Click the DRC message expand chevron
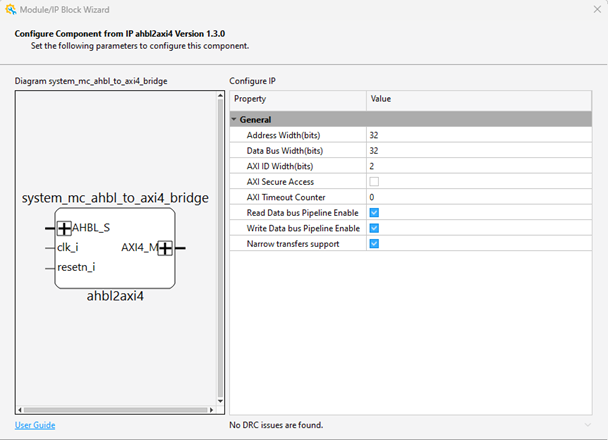The height and width of the screenshot is (440, 608). point(588,425)
